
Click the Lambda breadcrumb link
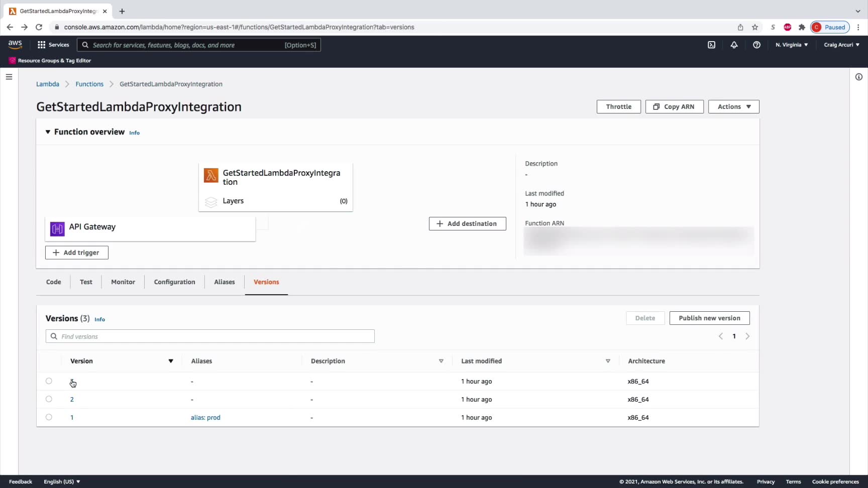(48, 84)
